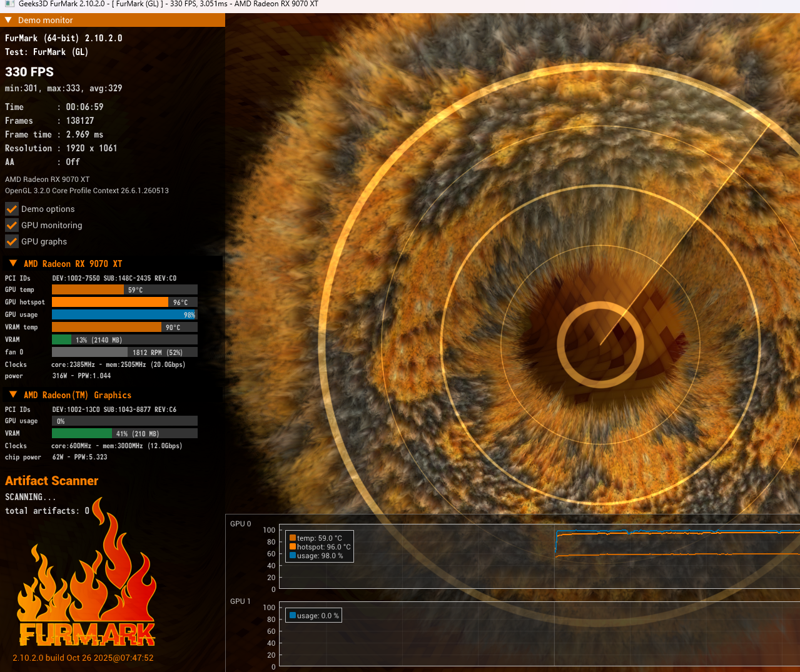
Task: Click the GPU hotspot 96°C bar
Action: pyautogui.click(x=124, y=302)
